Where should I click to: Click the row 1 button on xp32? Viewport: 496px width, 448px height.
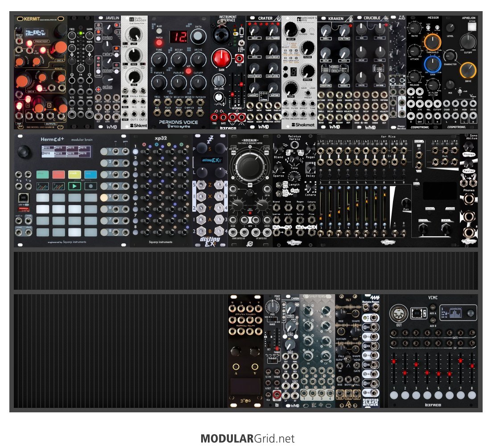pyautogui.click(x=136, y=152)
